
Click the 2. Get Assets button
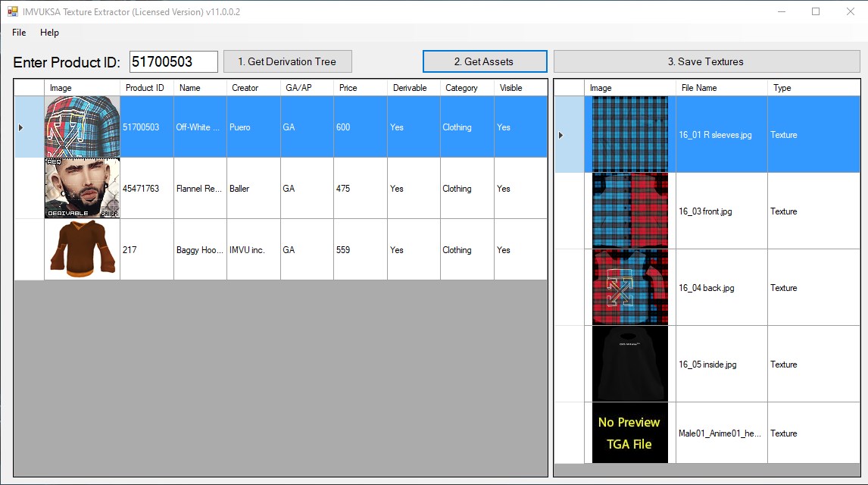pyautogui.click(x=484, y=61)
